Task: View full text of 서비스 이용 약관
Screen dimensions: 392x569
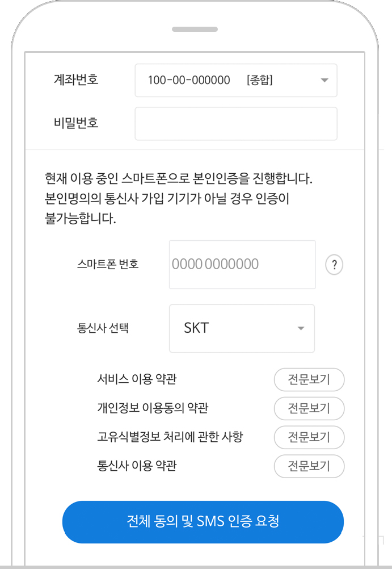Action: click(x=309, y=379)
